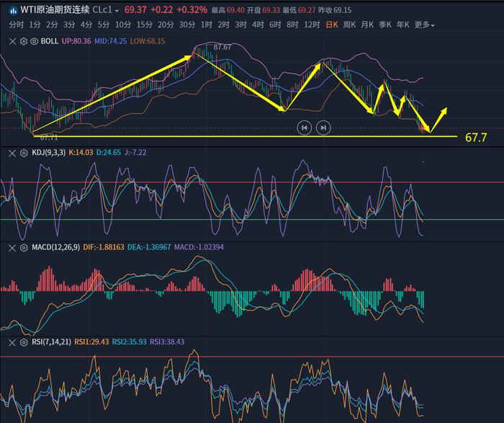Toggle BOLL indicator visibility eye
The image size is (504, 423).
pos(34,41)
